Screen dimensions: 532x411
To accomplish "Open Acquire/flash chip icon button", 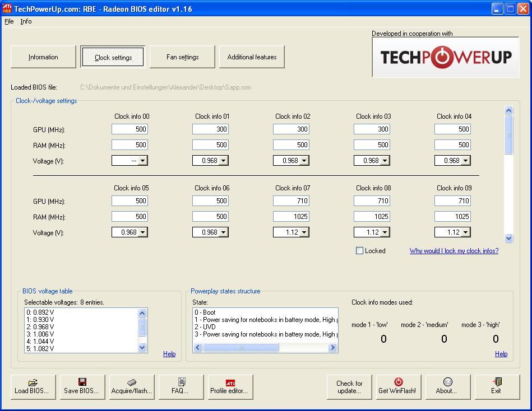I will (x=132, y=387).
